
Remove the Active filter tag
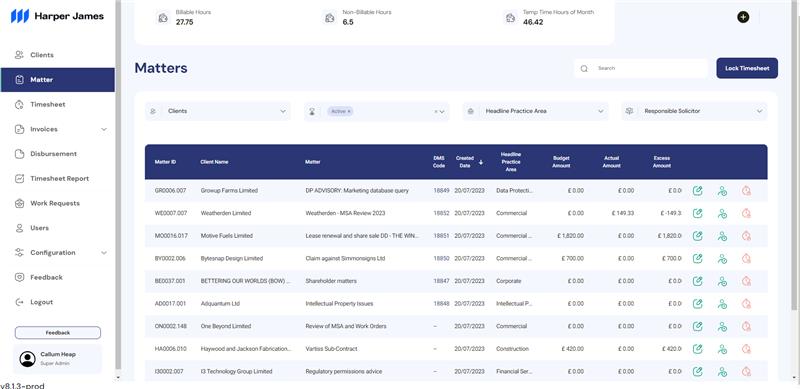[349, 111]
